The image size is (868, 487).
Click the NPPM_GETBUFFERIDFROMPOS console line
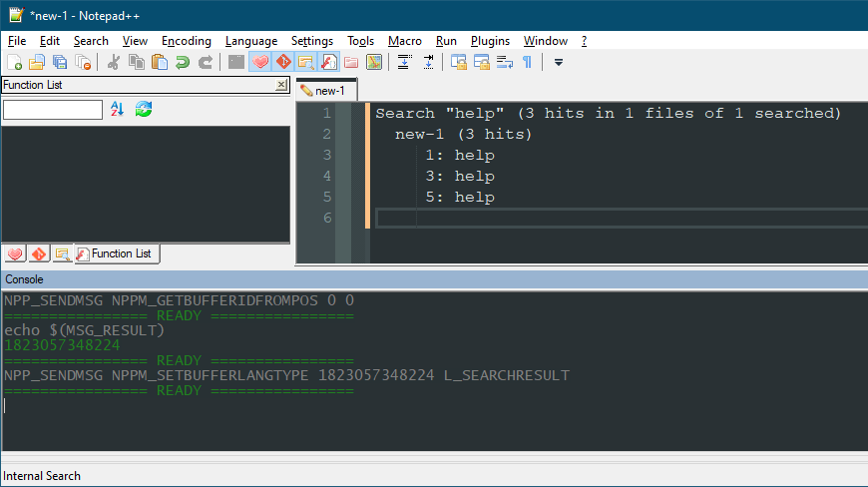[179, 300]
